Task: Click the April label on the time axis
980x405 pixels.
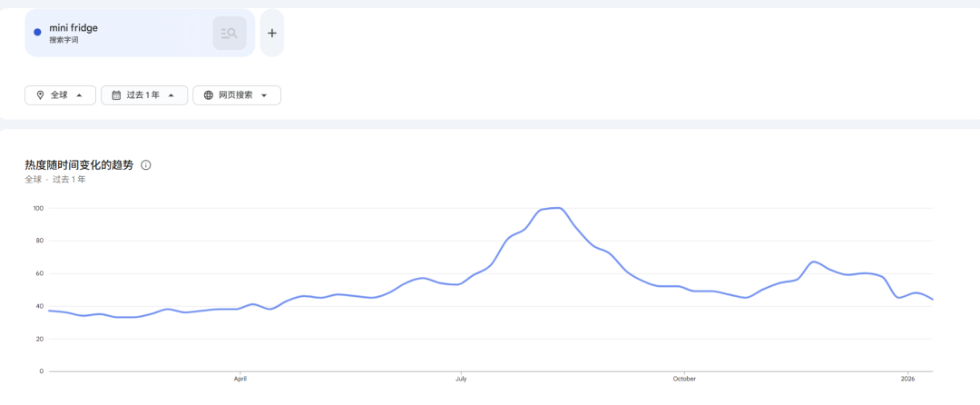Action: [x=240, y=379]
